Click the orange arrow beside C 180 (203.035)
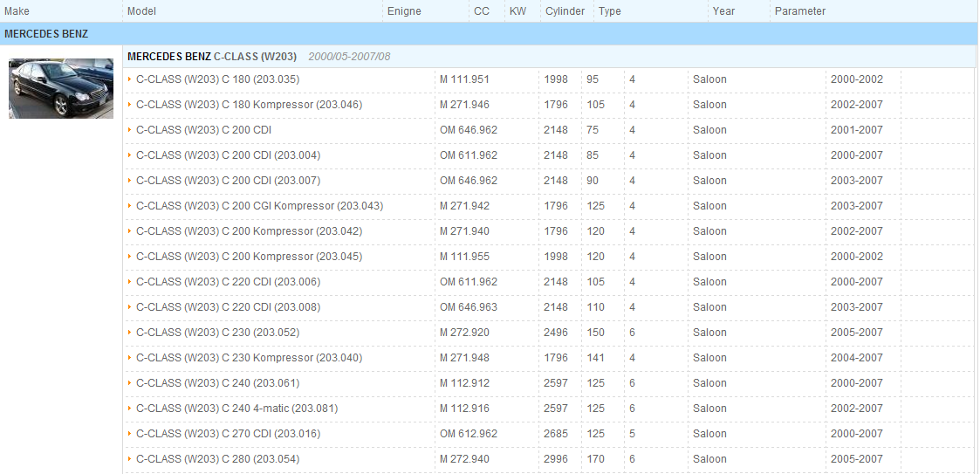Image resolution: width=980 pixels, height=474 pixels. [129, 79]
